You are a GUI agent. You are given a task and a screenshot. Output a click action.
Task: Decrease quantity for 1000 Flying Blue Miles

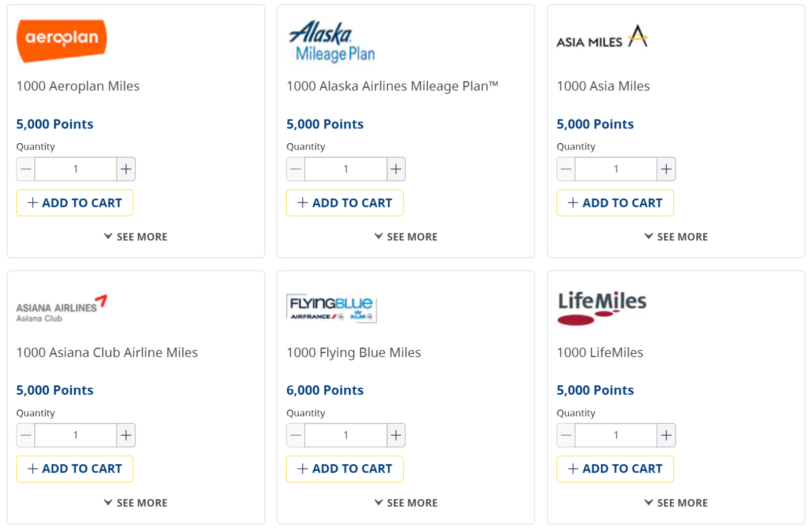(x=295, y=435)
